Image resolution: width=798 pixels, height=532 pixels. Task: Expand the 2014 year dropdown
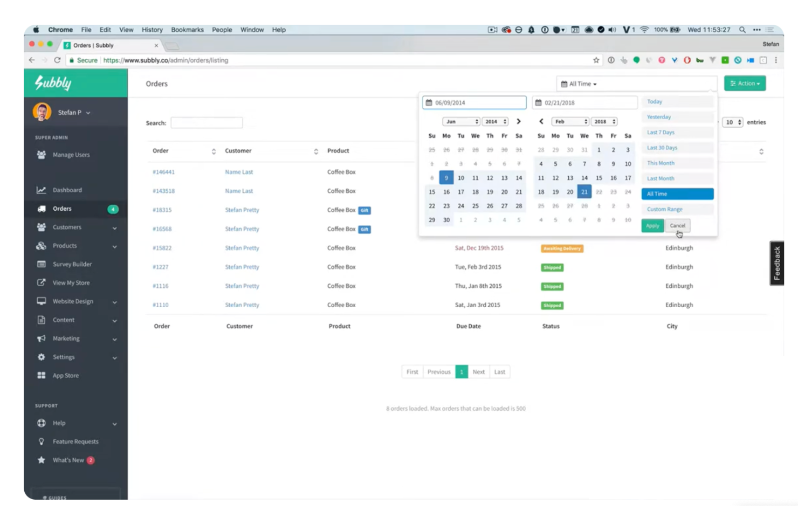(494, 121)
